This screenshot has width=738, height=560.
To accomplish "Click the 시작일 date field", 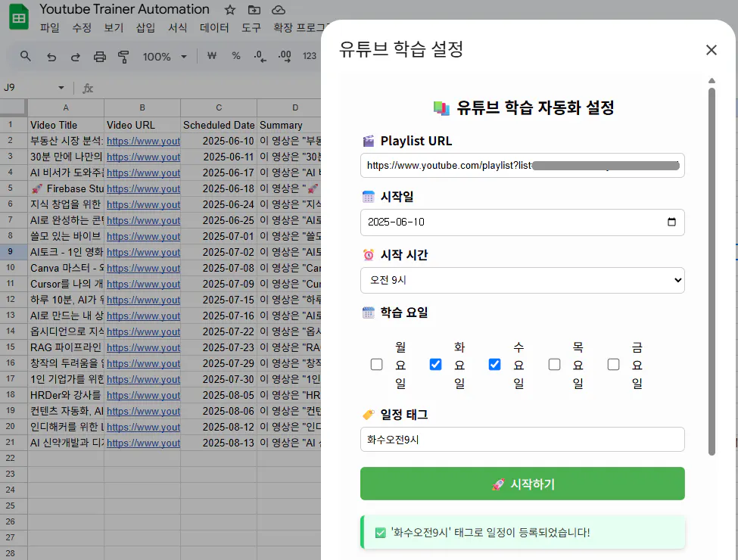I will 522,222.
